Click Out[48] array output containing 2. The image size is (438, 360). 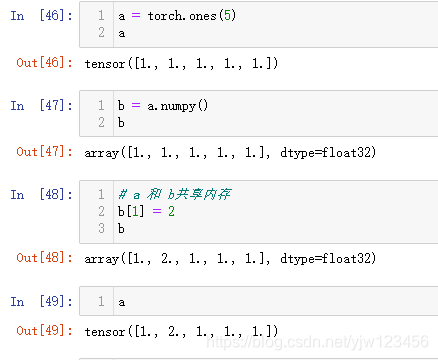230,259
